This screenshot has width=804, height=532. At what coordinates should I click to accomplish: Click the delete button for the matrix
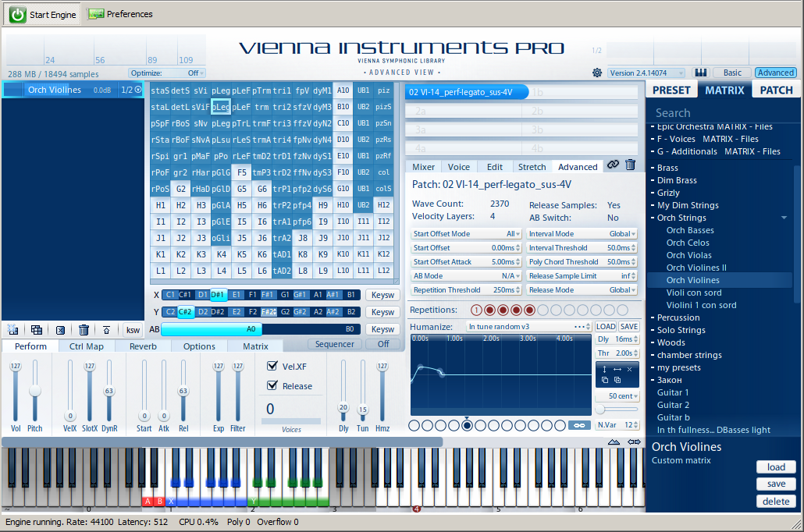pyautogui.click(x=776, y=502)
